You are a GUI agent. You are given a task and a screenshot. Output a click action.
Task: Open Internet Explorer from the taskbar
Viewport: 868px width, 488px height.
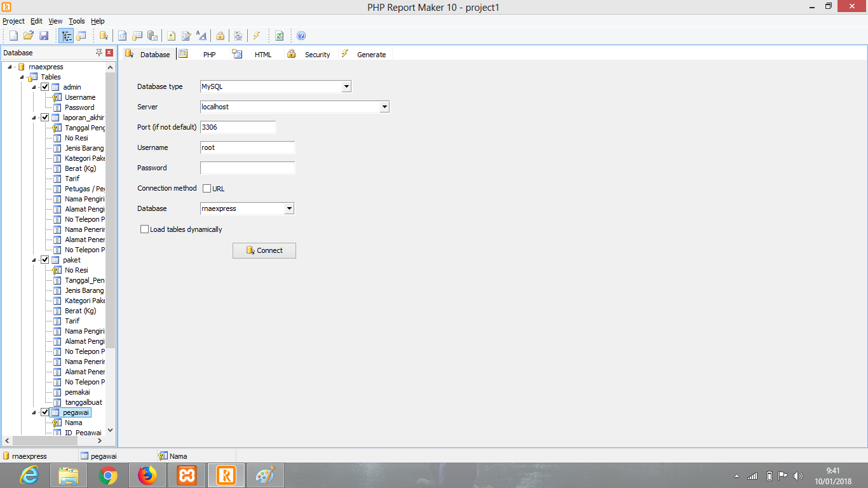29,475
